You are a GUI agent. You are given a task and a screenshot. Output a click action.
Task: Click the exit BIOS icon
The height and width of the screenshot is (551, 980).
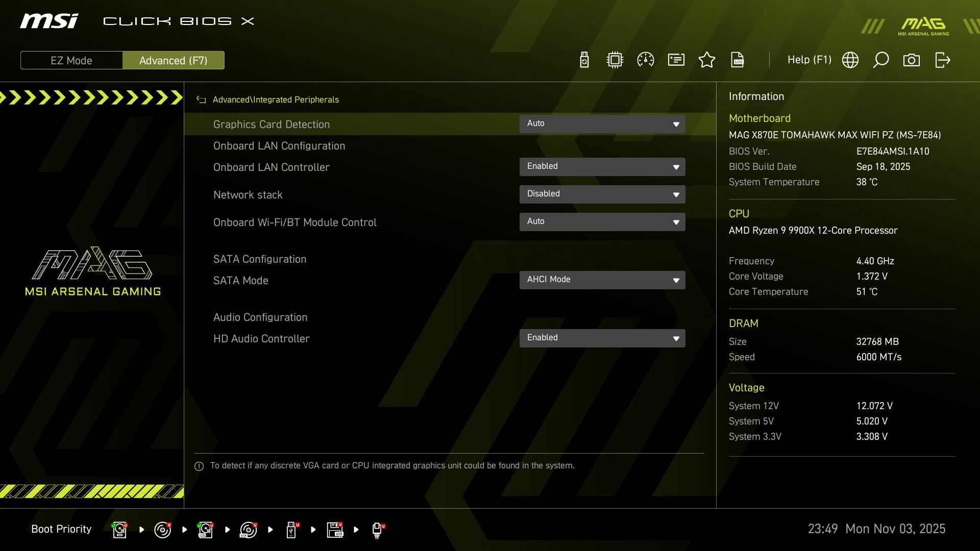click(942, 60)
